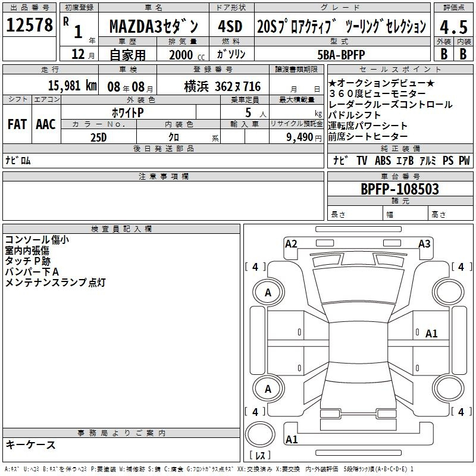The height and width of the screenshot is (476, 476).
Task: Select the キーケース office notice entry
Action: pyautogui.click(x=30, y=444)
